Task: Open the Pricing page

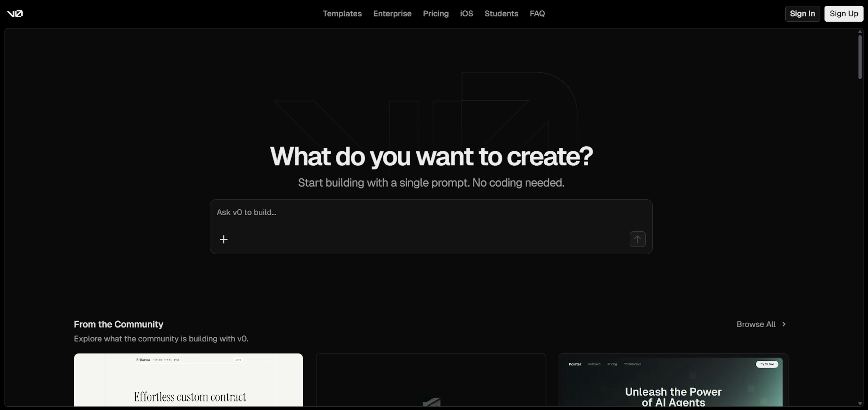Action: 436,14
